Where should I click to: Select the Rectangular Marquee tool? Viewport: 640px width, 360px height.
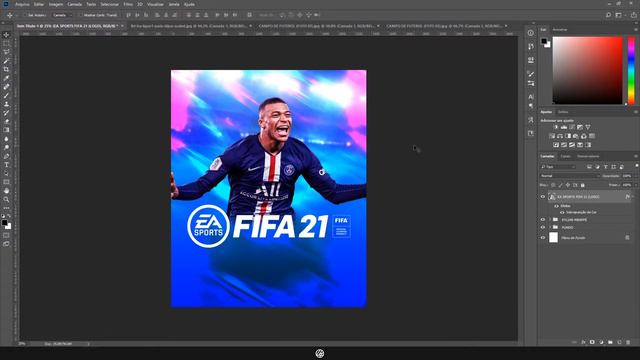pyautogui.click(x=6, y=43)
